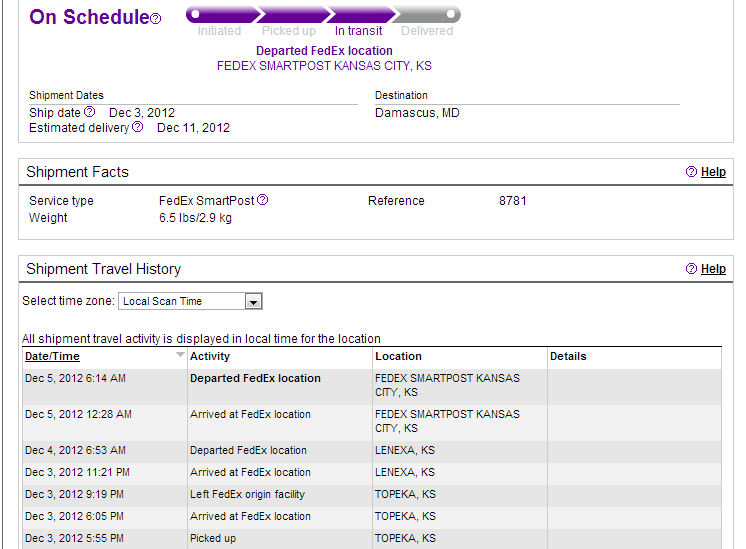Click the help icon next to On Schedule

155,19
